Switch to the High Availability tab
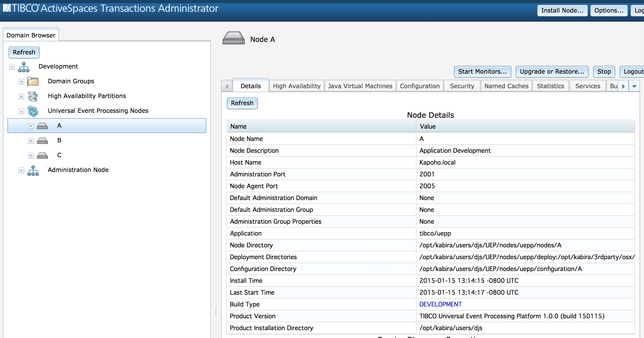Viewport: 644px width, 338px height. coord(296,86)
